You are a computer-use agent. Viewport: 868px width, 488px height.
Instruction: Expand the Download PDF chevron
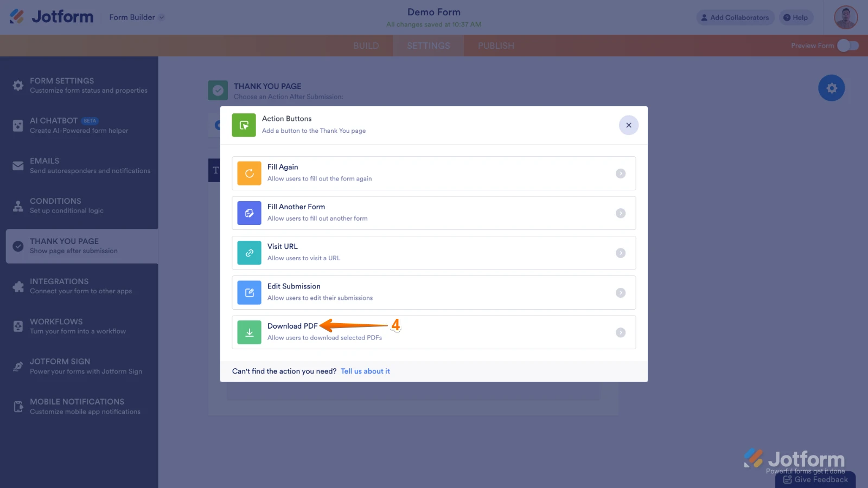pyautogui.click(x=621, y=332)
